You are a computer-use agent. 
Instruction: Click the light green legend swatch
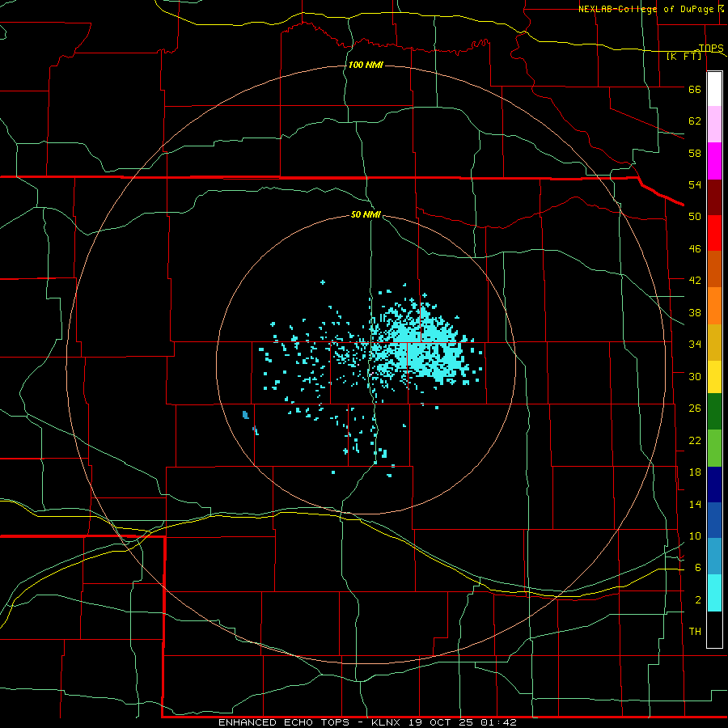[x=714, y=448]
